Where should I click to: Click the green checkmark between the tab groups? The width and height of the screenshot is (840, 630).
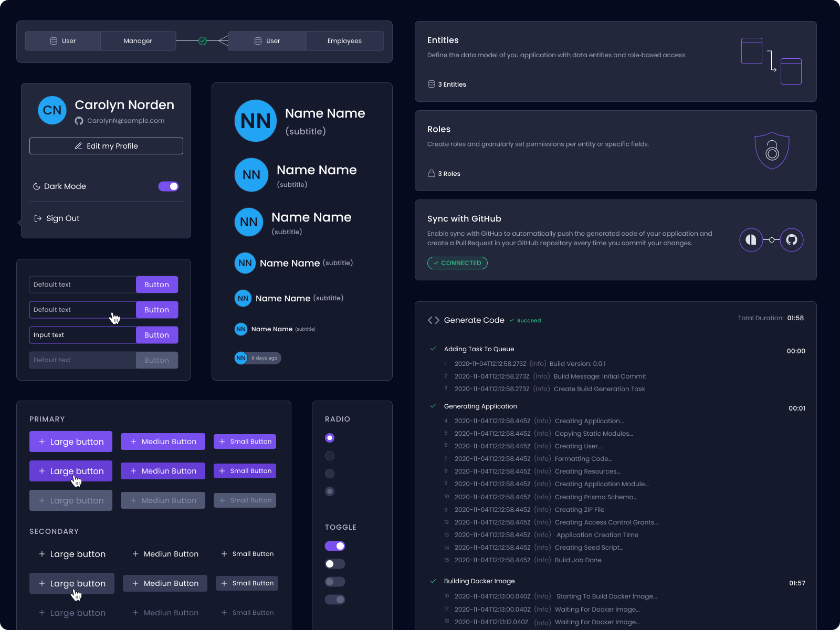pos(202,40)
